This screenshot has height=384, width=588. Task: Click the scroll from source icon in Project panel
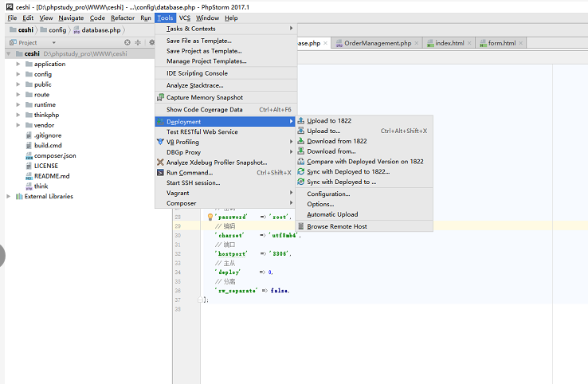tap(127, 42)
